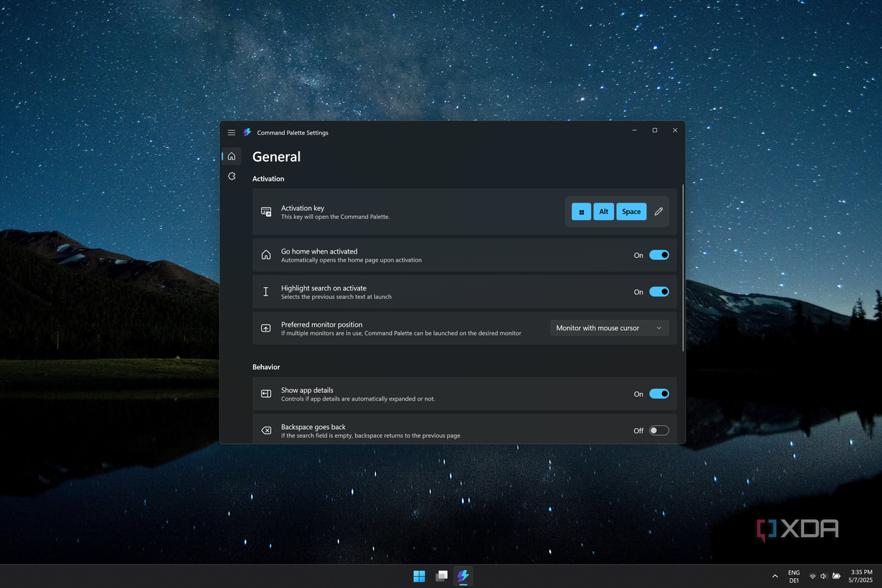Click the Backspace goes back icon
The image size is (882, 588).
[x=266, y=431]
